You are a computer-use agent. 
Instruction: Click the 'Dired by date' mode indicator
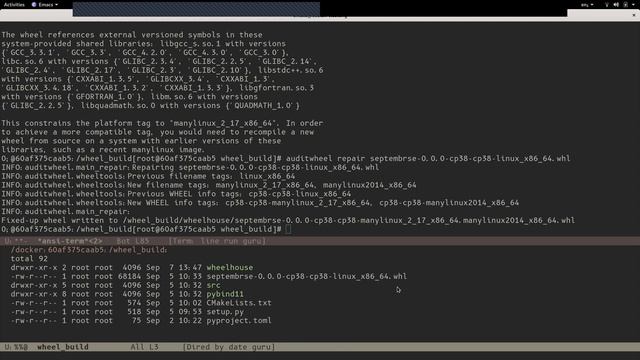pos(229,347)
